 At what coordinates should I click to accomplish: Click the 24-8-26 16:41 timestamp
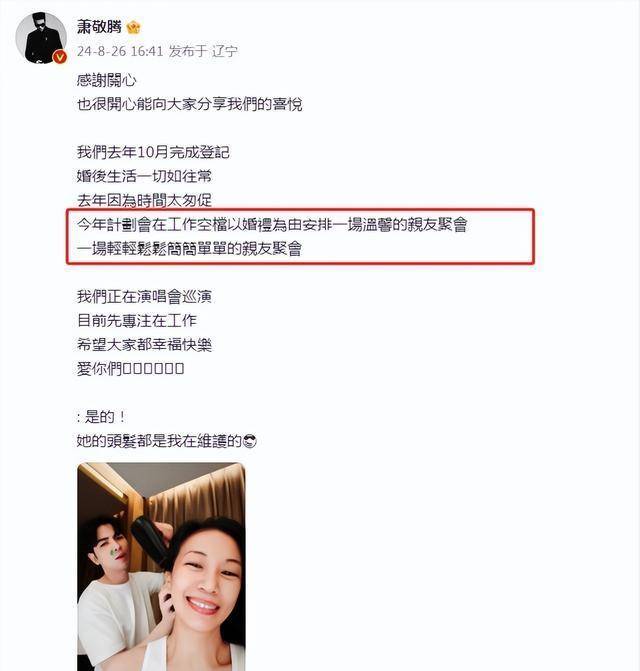click(120, 51)
